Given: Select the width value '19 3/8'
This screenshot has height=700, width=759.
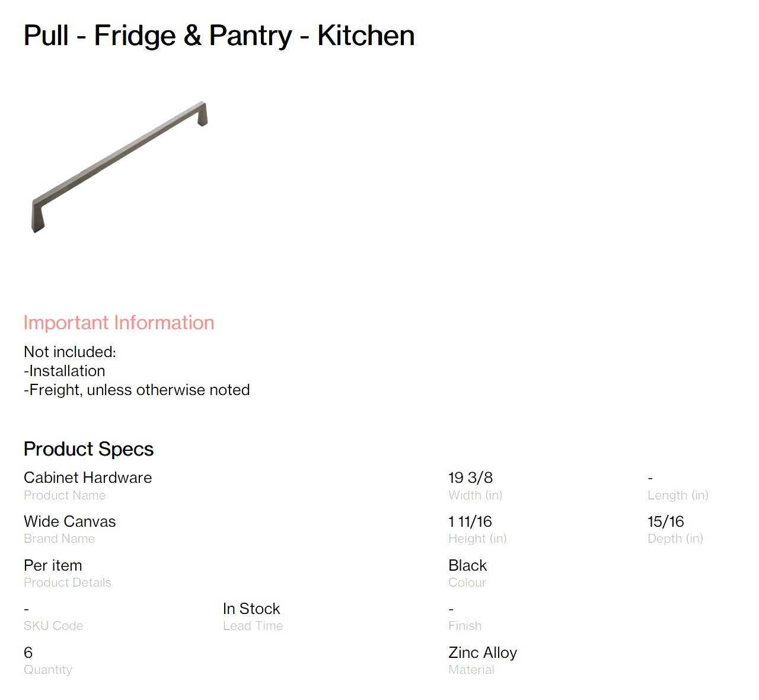Looking at the screenshot, I should click(470, 478).
